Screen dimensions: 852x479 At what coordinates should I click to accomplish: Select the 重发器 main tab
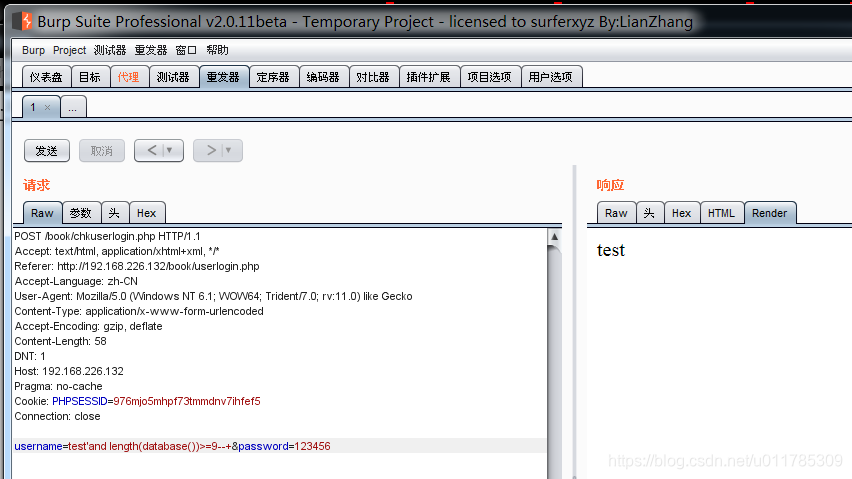[223, 77]
